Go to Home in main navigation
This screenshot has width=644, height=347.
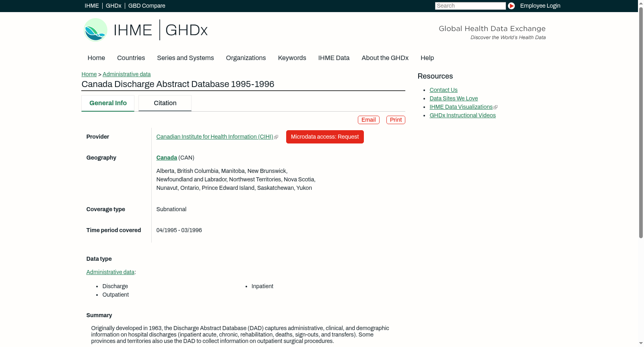(96, 58)
